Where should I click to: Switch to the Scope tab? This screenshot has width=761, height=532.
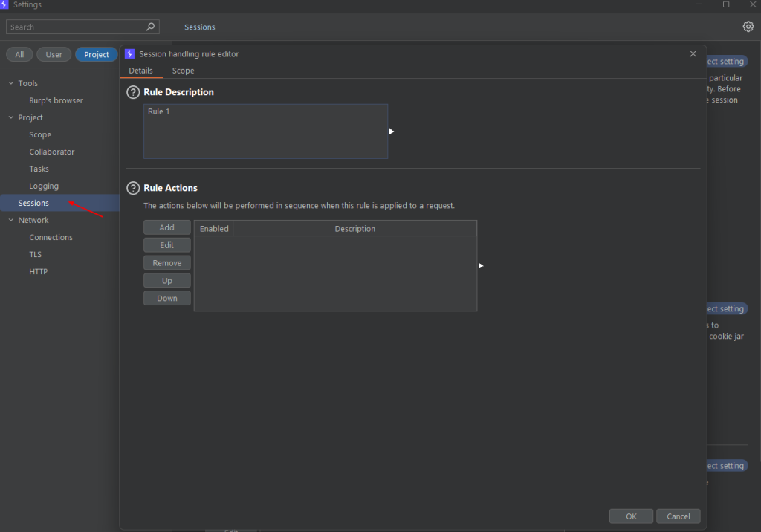pyautogui.click(x=183, y=71)
